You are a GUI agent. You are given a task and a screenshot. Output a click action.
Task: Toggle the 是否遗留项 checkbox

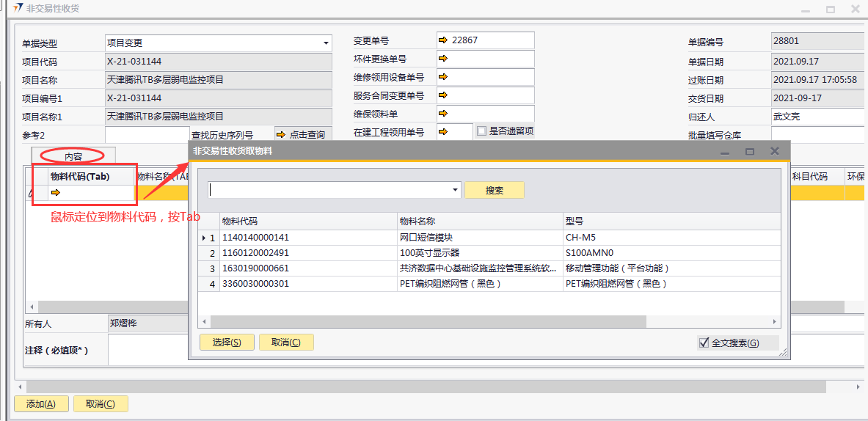click(x=481, y=131)
